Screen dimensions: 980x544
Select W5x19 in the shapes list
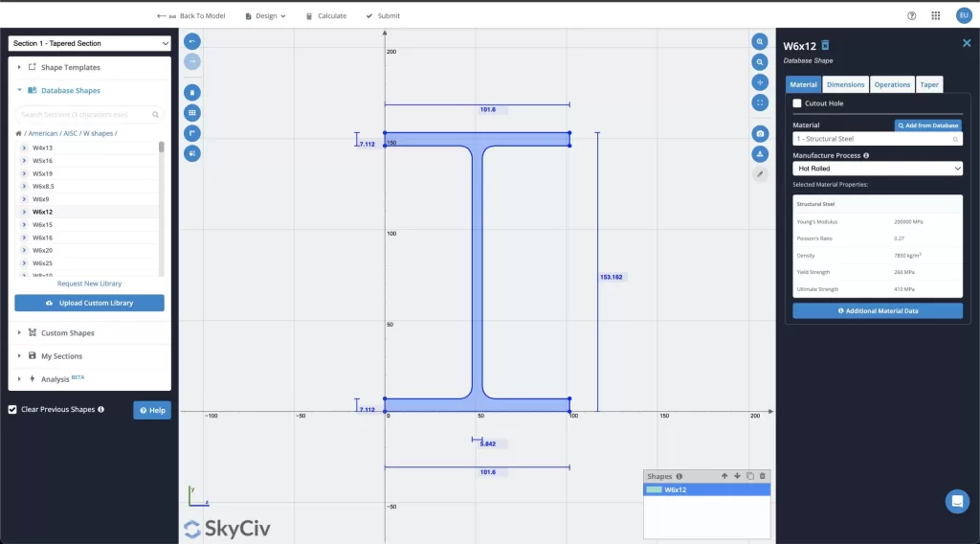tap(42, 173)
